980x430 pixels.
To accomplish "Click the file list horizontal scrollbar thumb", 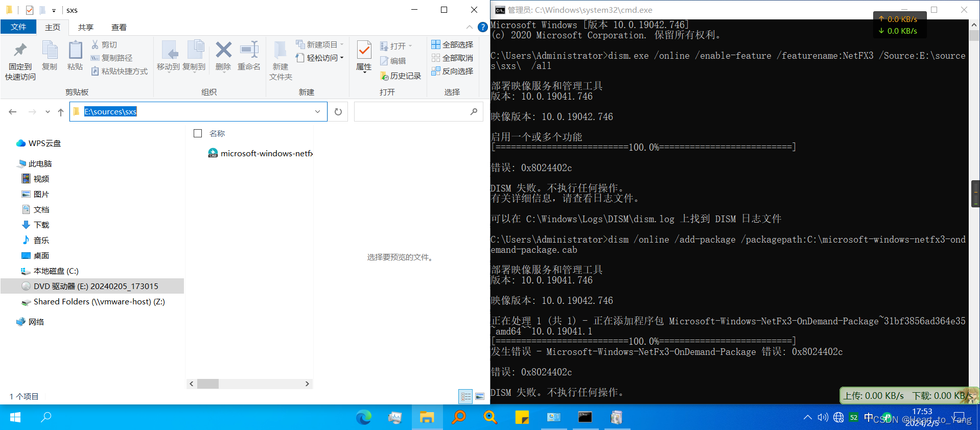I will tap(208, 384).
